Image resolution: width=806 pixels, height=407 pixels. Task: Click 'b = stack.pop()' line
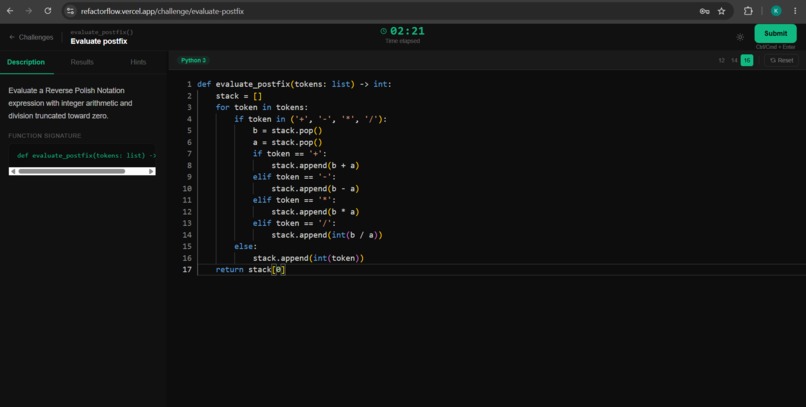[287, 131]
